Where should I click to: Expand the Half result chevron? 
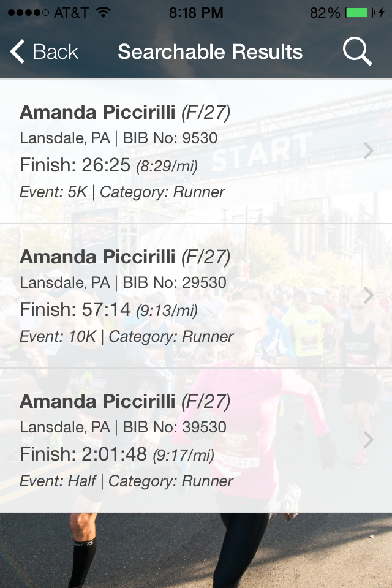tap(368, 440)
